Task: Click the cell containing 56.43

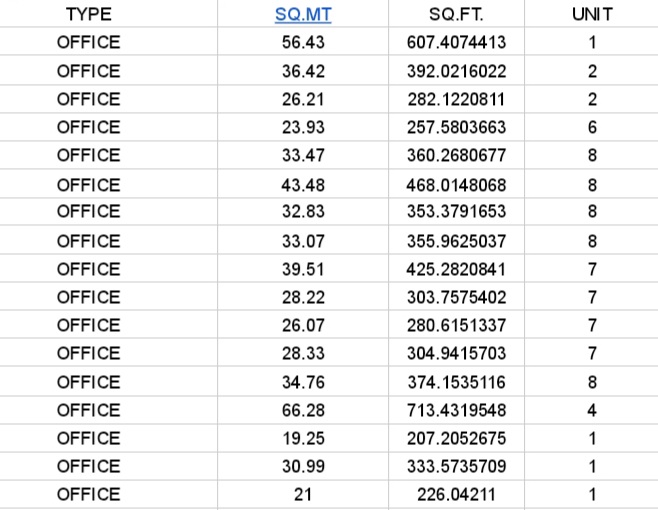Action: pyautogui.click(x=303, y=42)
